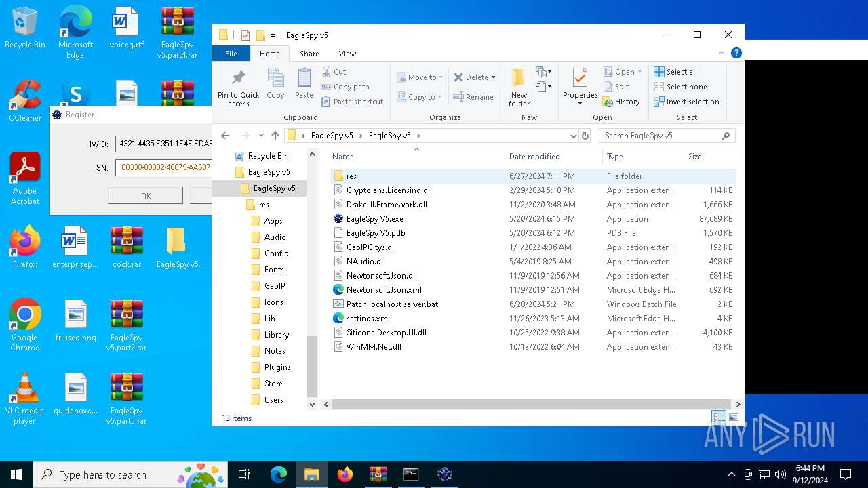Image resolution: width=868 pixels, height=488 pixels.
Task: Open CCleaner desktop shortcut
Action: point(25,101)
